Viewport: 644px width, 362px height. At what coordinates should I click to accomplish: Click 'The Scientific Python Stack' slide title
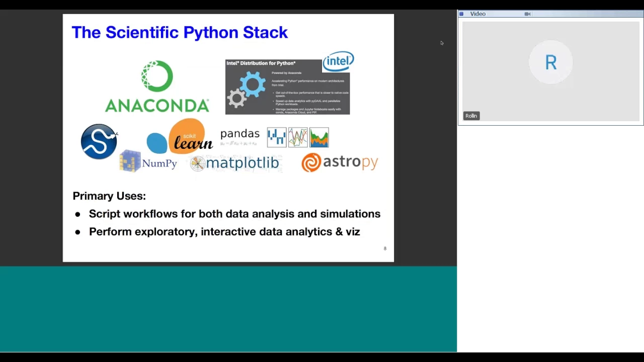[x=180, y=32]
